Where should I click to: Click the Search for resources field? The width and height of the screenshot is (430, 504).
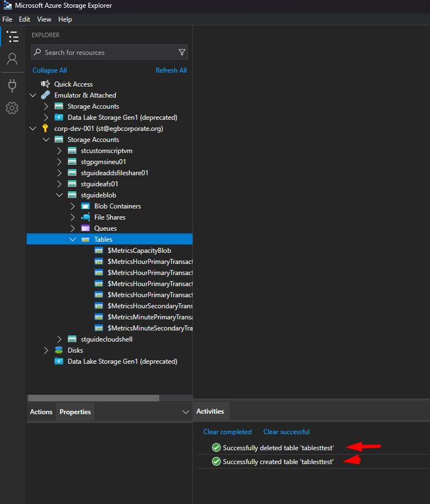(105, 52)
